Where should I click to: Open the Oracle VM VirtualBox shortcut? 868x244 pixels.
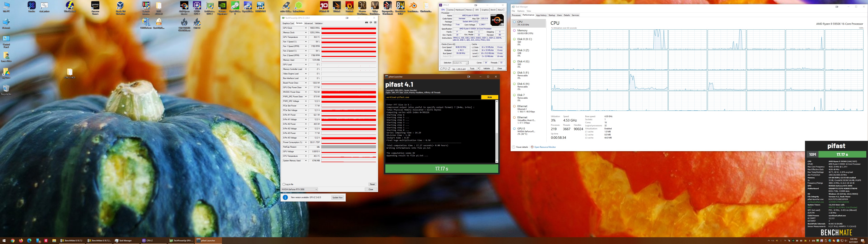120,8
